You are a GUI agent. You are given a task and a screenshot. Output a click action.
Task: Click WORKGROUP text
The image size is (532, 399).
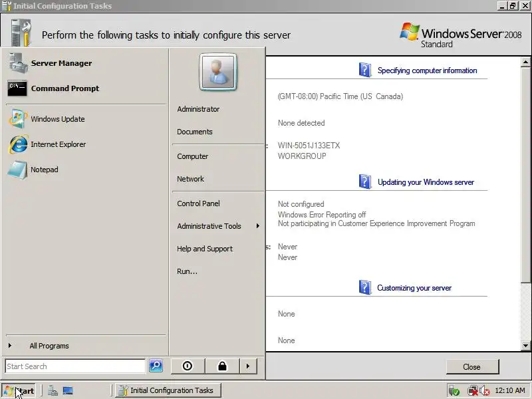tap(302, 156)
